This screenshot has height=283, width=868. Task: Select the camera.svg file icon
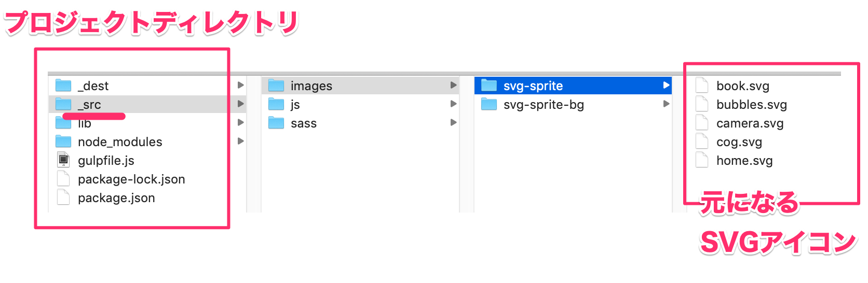click(x=702, y=122)
